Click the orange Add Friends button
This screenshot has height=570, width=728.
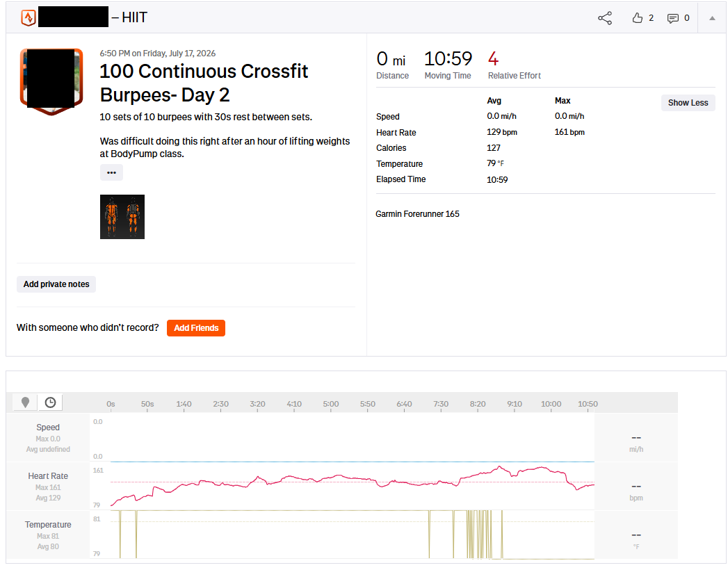tap(196, 327)
